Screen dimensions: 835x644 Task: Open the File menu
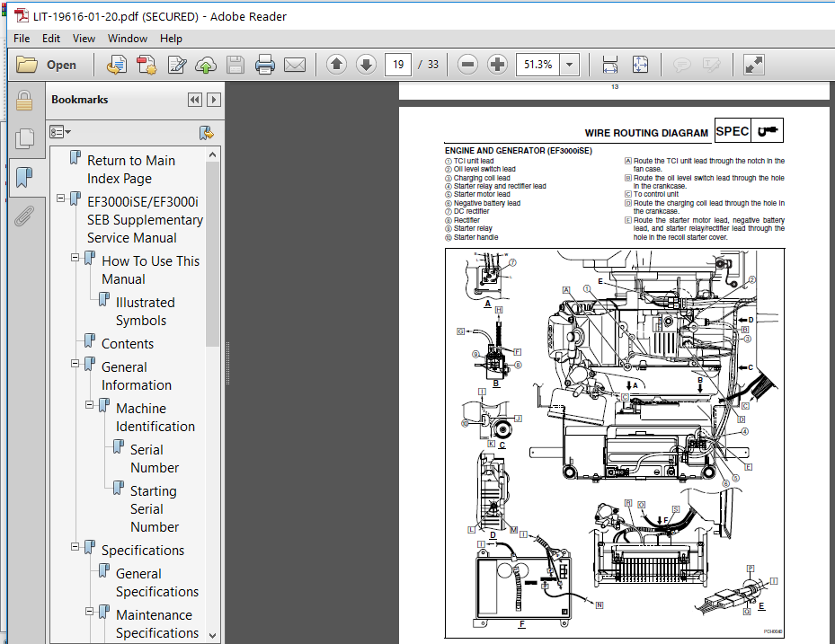22,39
